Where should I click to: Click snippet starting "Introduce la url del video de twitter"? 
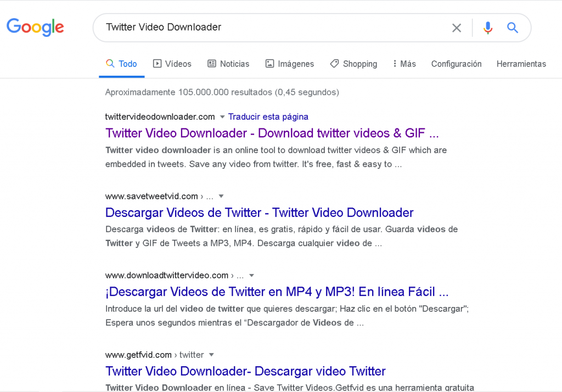tap(287, 316)
